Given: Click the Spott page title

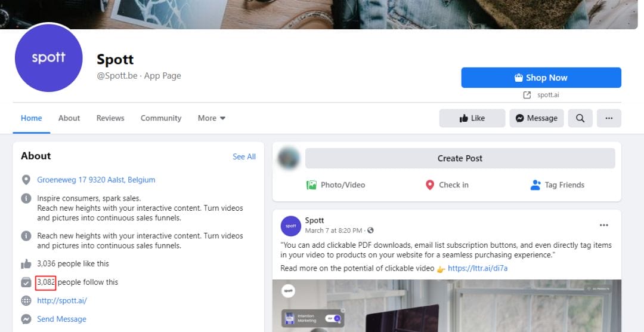Looking at the screenshot, I should coord(115,60).
